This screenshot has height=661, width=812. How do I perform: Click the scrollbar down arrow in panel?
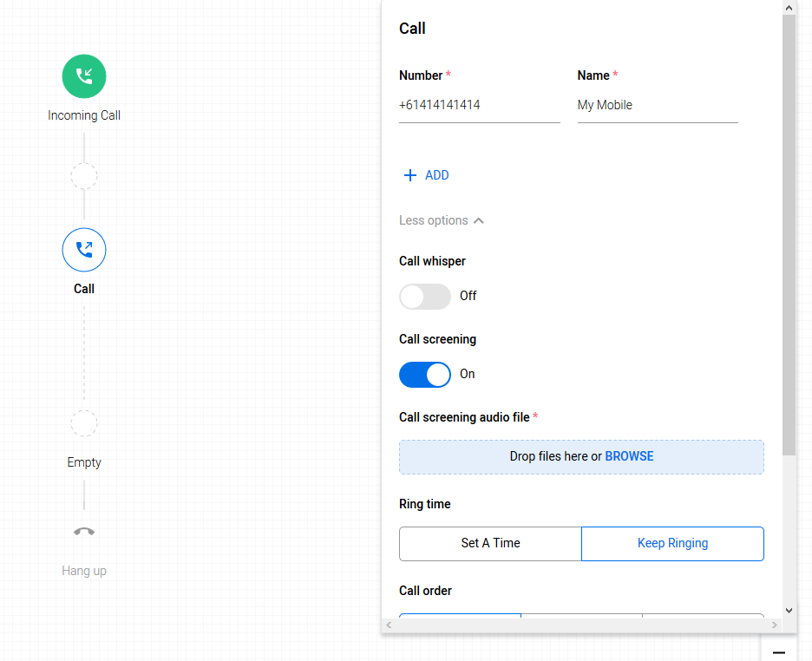click(789, 610)
